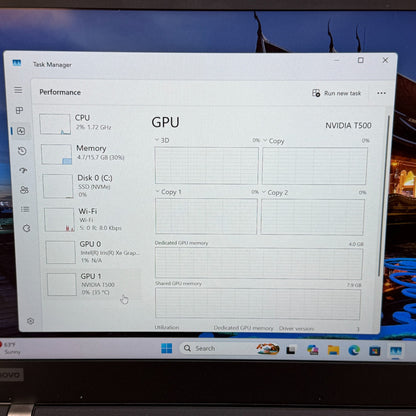Open the Services page icon
416x416 pixels.
tap(26, 228)
